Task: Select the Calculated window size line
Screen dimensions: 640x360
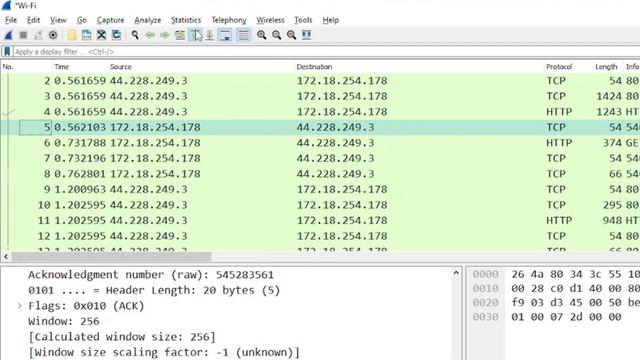Action: coord(122,337)
